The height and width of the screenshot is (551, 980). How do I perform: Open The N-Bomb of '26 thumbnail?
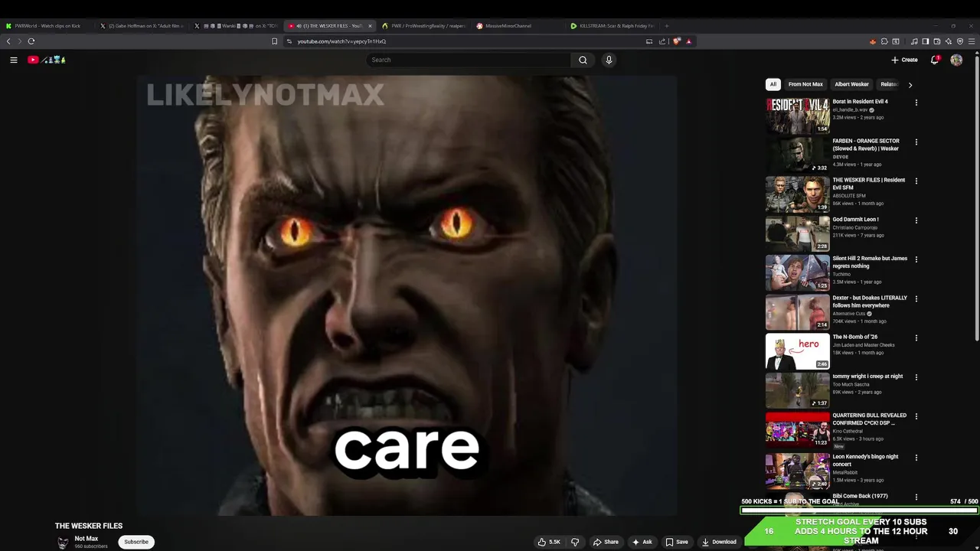tap(797, 351)
